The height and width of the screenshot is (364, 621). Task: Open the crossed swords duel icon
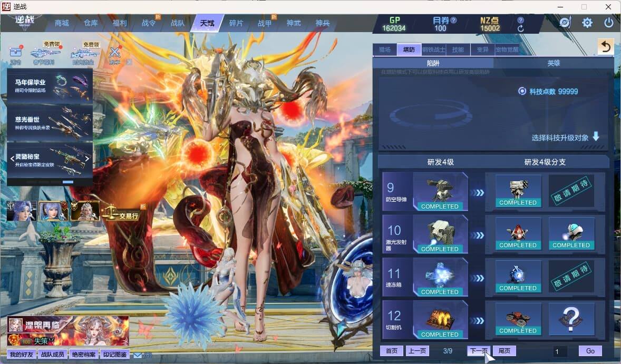pos(115,54)
